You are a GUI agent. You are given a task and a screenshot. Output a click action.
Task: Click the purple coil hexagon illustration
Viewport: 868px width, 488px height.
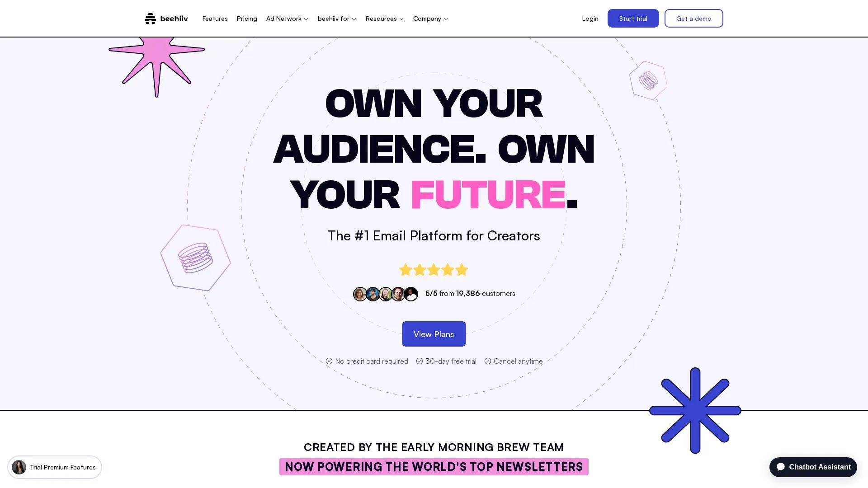[195, 258]
